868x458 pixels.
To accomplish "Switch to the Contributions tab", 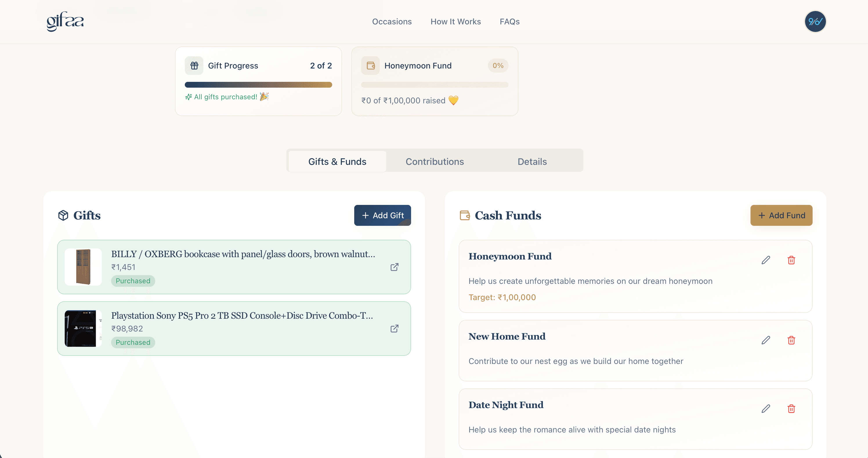I will pyautogui.click(x=435, y=161).
